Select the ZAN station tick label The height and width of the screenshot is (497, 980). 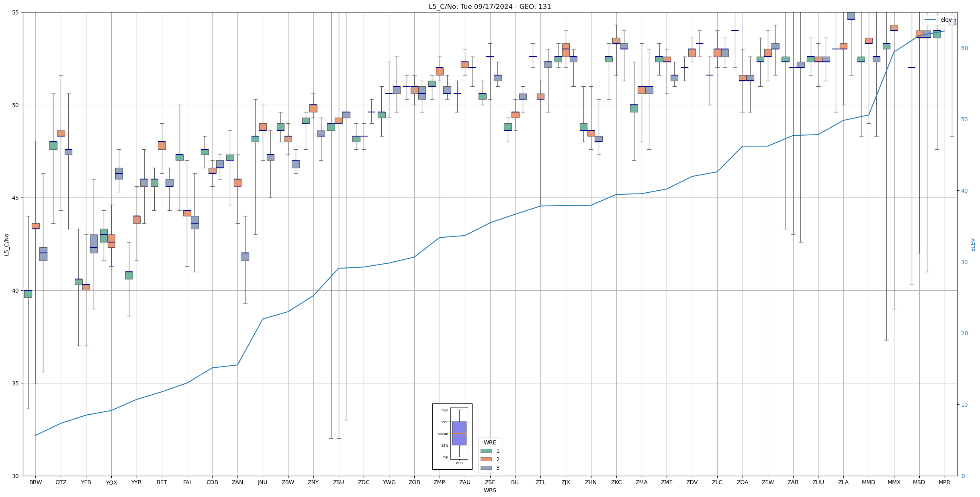(x=237, y=482)
